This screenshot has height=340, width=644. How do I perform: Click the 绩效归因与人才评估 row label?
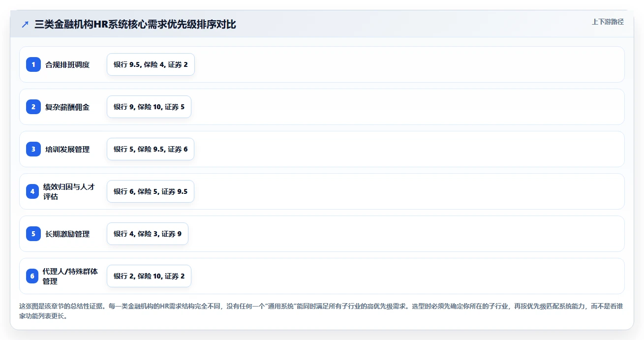point(69,191)
